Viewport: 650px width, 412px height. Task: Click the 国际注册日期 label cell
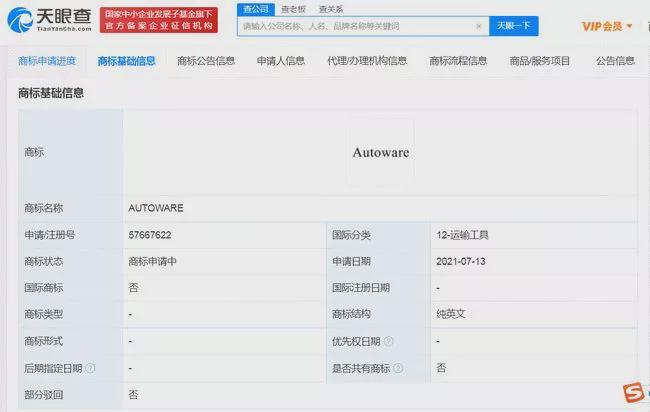click(378, 288)
